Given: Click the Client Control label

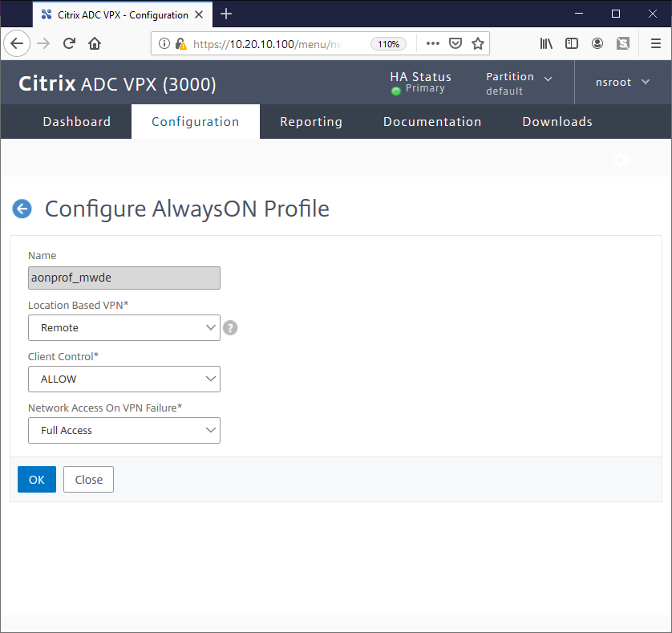Looking at the screenshot, I should coord(63,356).
